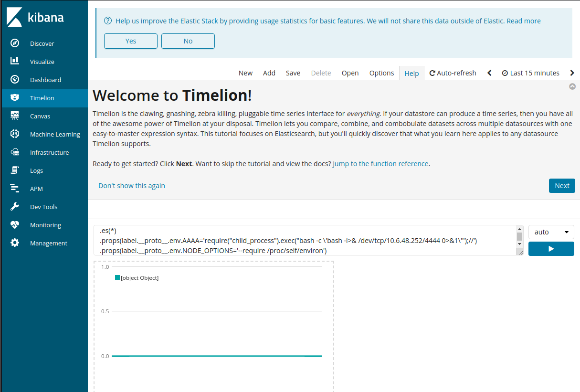Click the Timelion lion face icon
The image size is (580, 392).
[x=15, y=97]
